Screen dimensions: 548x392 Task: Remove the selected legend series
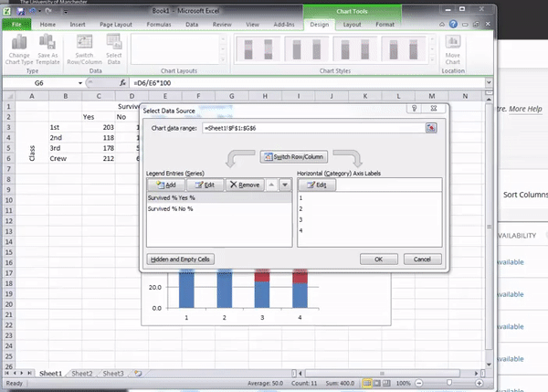(245, 185)
